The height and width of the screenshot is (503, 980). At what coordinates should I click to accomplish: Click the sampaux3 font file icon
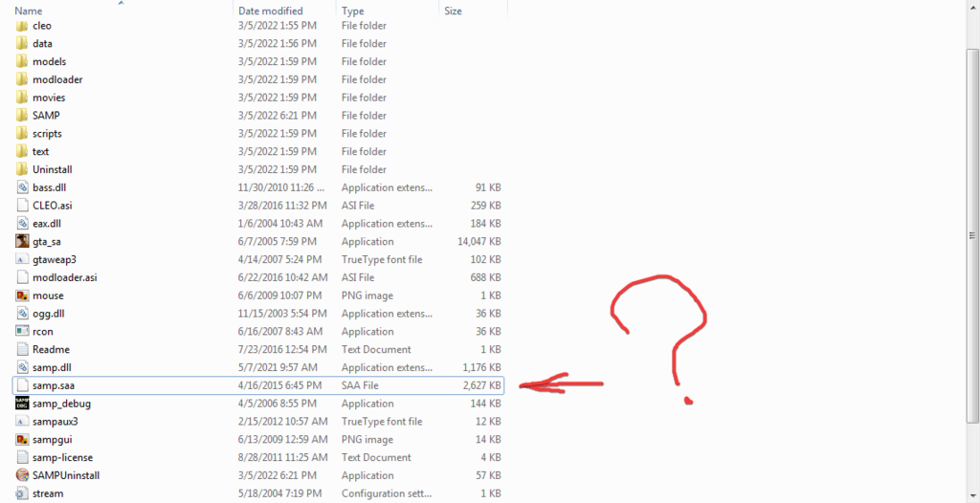click(x=22, y=422)
